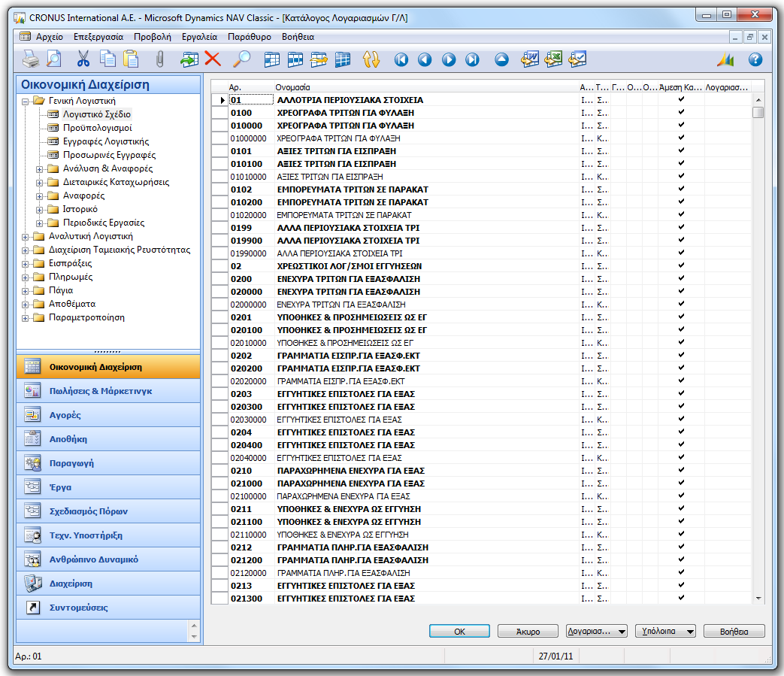This screenshot has width=784, height=676.
Task: Click the Copy icon in the toolbar
Action: tap(107, 59)
